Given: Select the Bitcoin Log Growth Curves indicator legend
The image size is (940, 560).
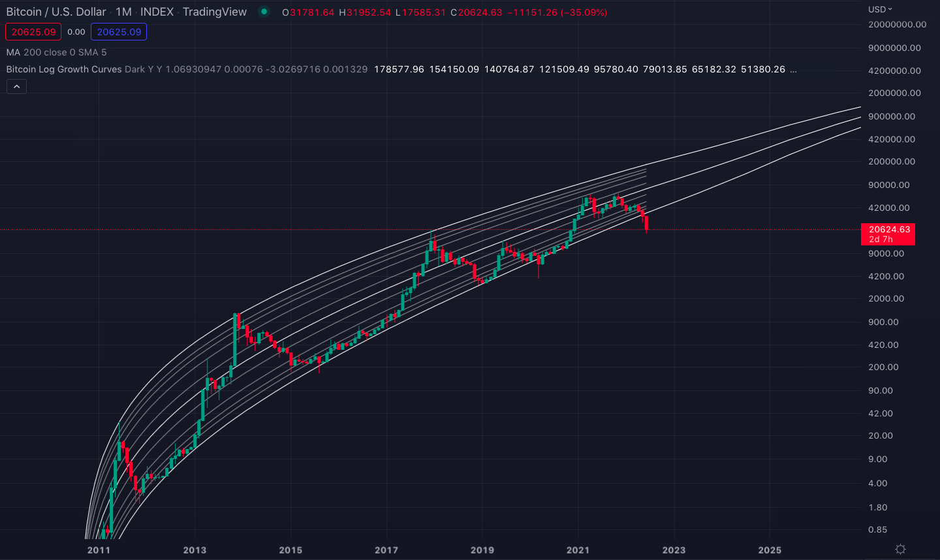Looking at the screenshot, I should tap(64, 69).
